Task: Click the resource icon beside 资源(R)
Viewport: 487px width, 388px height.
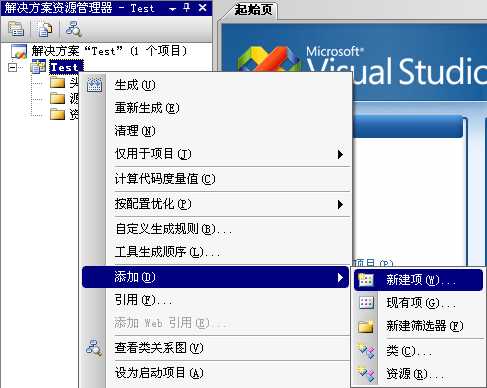Action: [366, 374]
